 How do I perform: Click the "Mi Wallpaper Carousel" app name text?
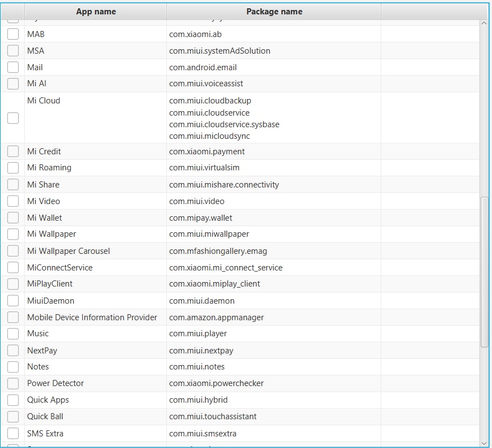click(69, 251)
